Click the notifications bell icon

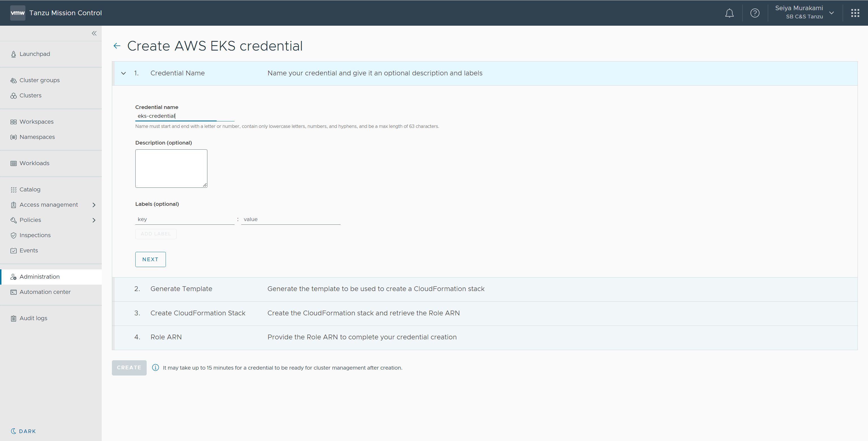click(729, 13)
